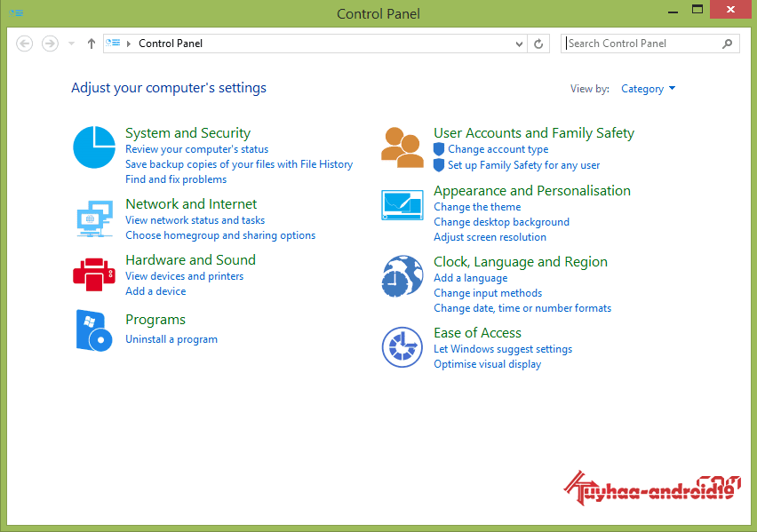Image resolution: width=757 pixels, height=532 pixels.
Task: Click Add a language
Action: tap(471, 278)
